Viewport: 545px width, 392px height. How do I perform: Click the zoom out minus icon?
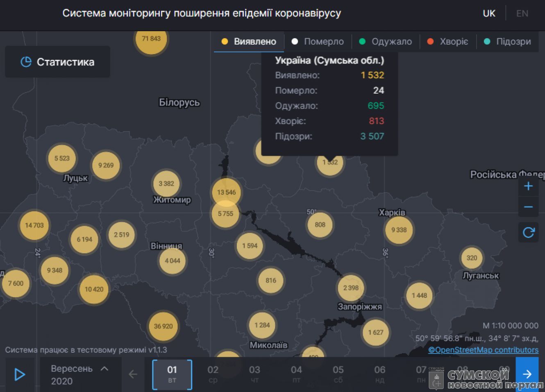(528, 207)
